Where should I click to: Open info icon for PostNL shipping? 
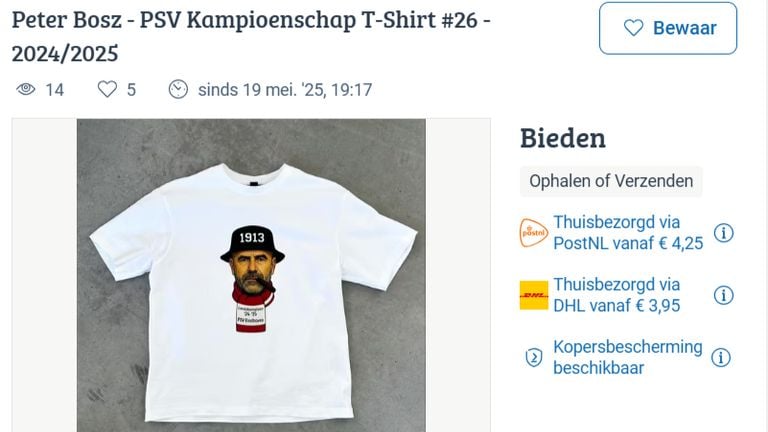pos(723,233)
